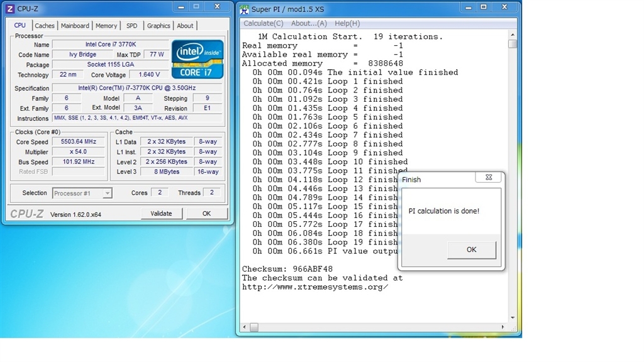Image resolution: width=644 pixels, height=362 pixels.
Task: Open the Help(H) menu
Action: click(x=347, y=23)
